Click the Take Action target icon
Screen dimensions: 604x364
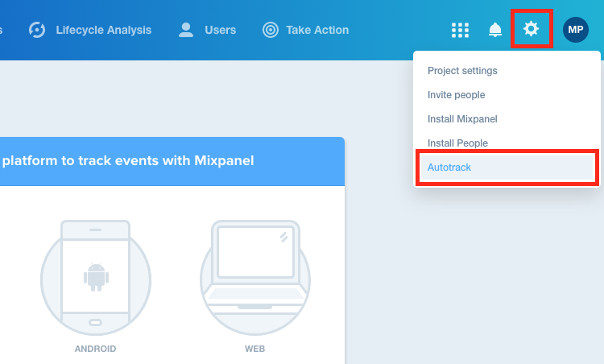click(271, 30)
